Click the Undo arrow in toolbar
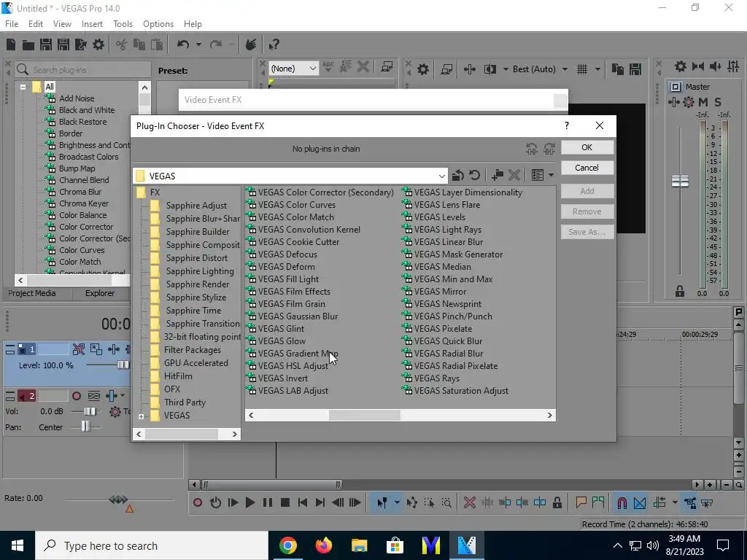The image size is (747, 560). [x=183, y=44]
